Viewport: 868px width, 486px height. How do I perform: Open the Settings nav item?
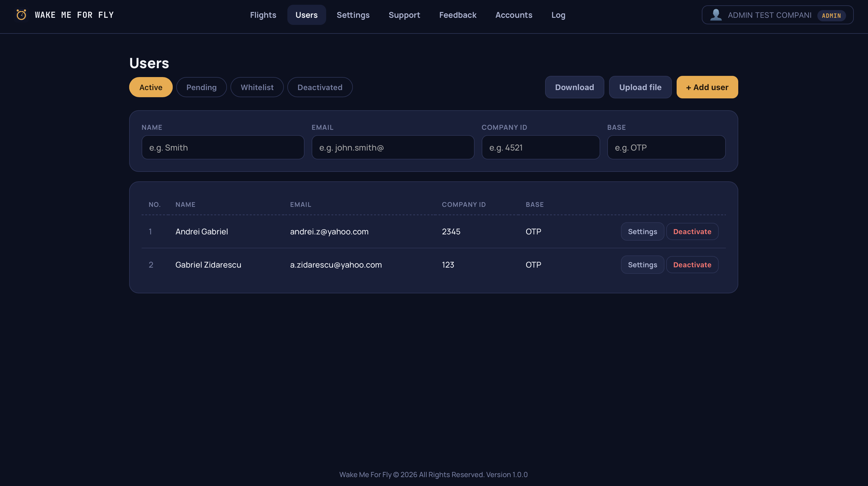[x=353, y=15]
